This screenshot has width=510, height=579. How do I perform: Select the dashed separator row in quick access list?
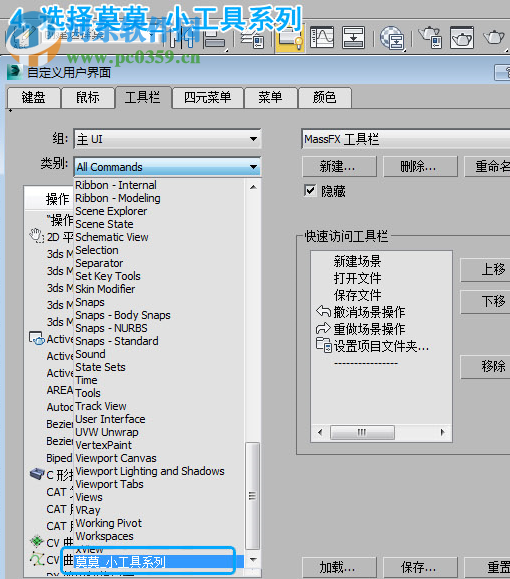[366, 363]
